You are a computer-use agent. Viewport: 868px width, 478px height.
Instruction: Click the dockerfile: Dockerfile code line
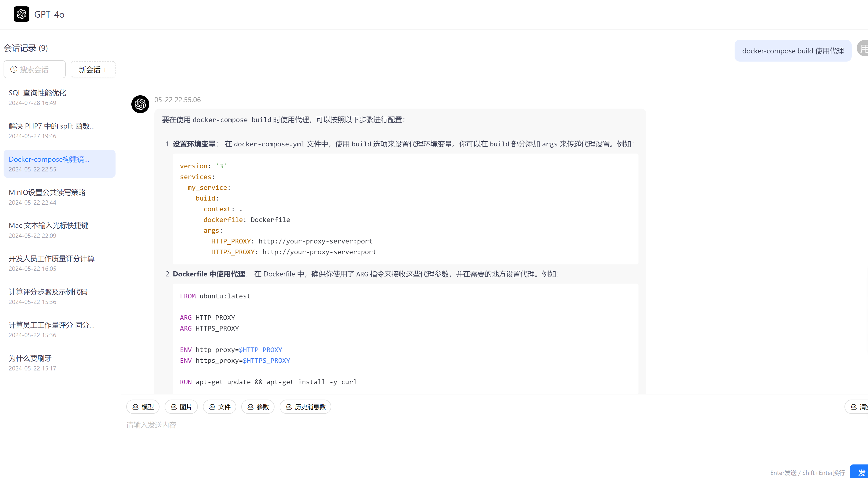point(247,220)
